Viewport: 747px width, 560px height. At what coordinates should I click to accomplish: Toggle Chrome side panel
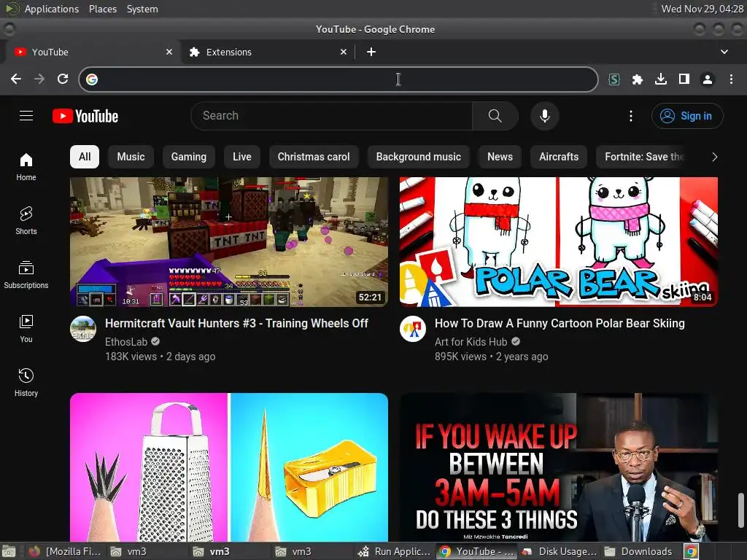(x=684, y=79)
